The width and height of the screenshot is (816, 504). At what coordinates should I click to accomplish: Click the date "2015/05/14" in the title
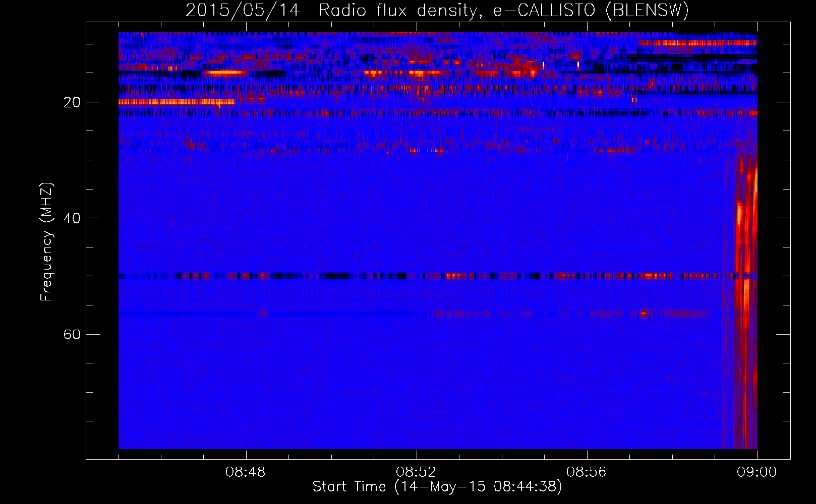pyautogui.click(x=243, y=11)
